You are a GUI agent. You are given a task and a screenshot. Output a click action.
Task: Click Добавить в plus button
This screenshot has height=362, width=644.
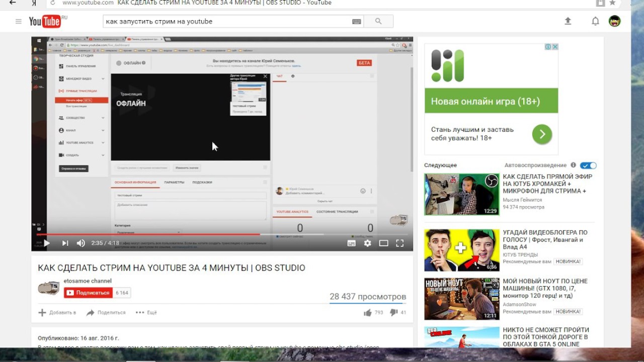click(x=57, y=313)
